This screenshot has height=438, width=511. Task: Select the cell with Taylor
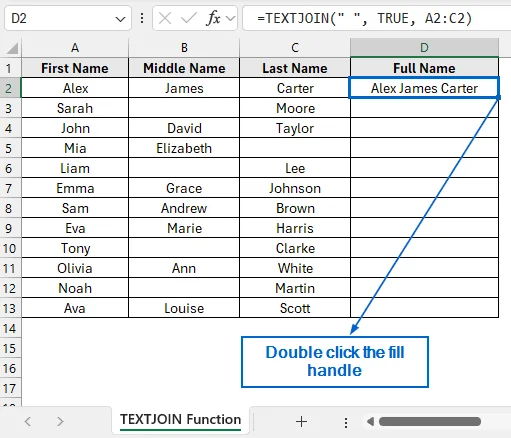click(295, 128)
